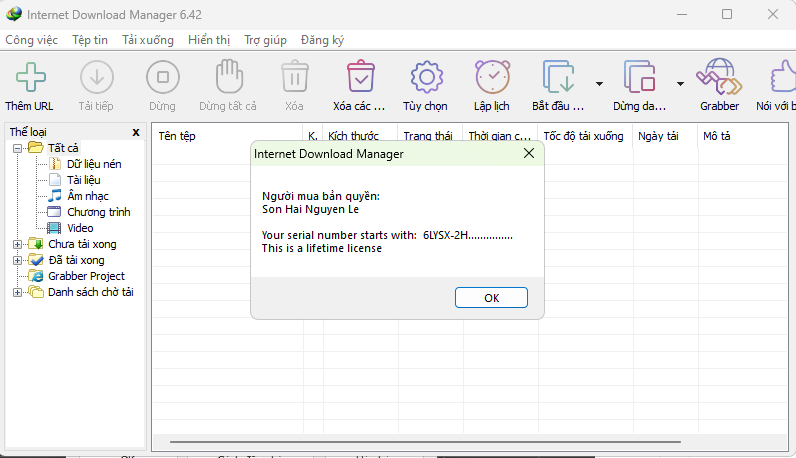Collapse the Tất cả tree node

tap(17, 148)
